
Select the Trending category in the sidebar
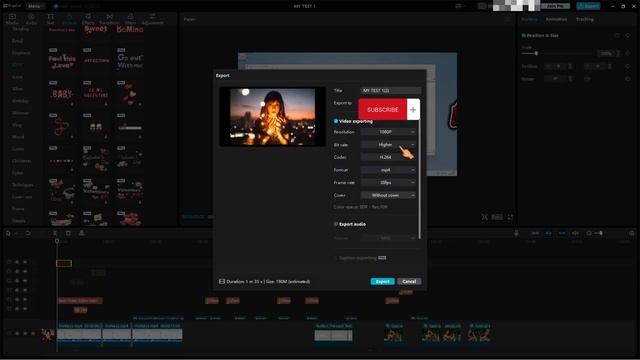pyautogui.click(x=20, y=29)
